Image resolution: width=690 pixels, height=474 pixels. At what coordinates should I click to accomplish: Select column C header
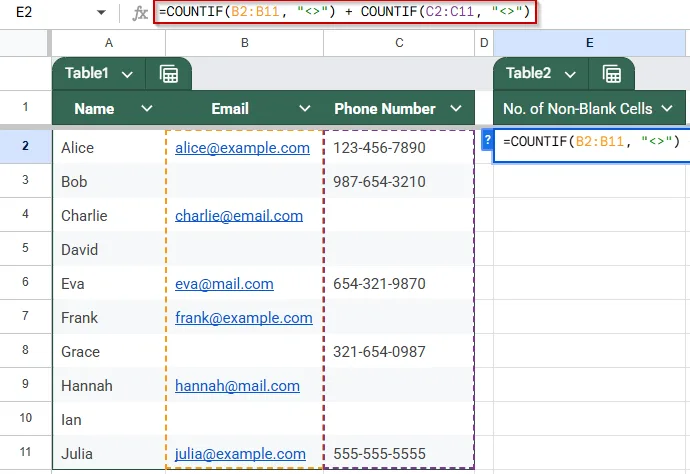click(x=399, y=43)
